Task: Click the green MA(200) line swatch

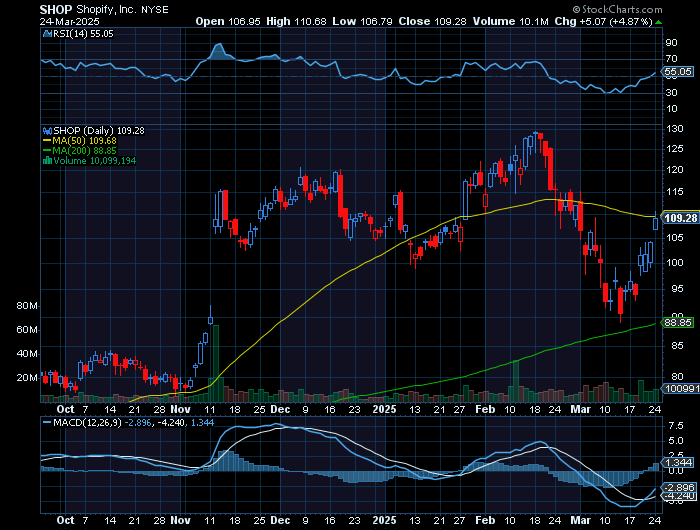Action: point(47,150)
